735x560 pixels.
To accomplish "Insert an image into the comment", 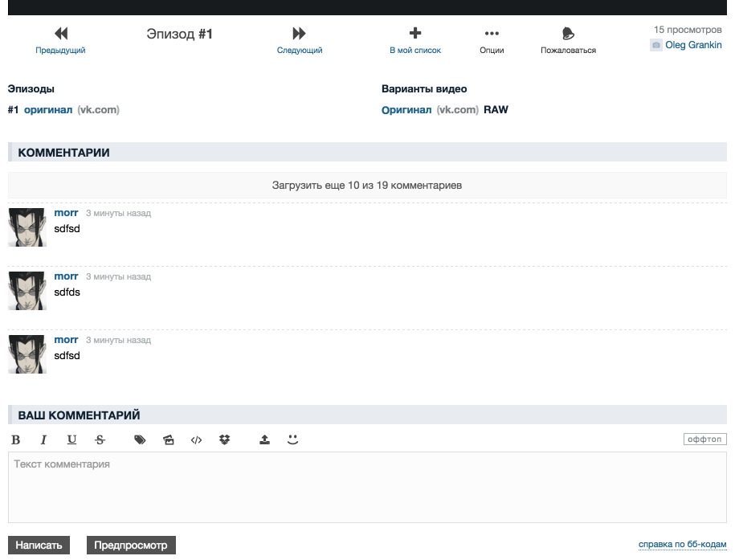I will pyautogui.click(x=168, y=439).
